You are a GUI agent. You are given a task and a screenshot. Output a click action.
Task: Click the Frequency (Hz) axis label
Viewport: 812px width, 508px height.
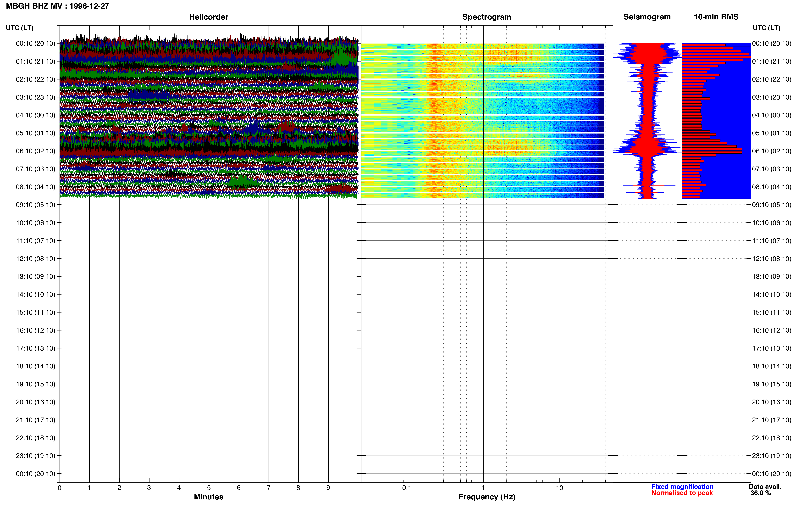coord(487,497)
